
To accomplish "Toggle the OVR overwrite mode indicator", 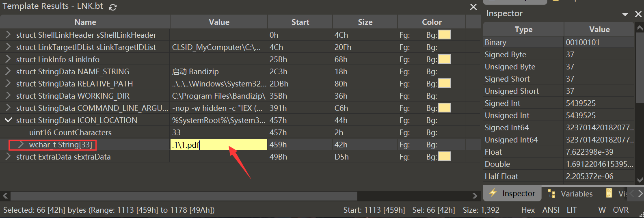I will 621,210.
